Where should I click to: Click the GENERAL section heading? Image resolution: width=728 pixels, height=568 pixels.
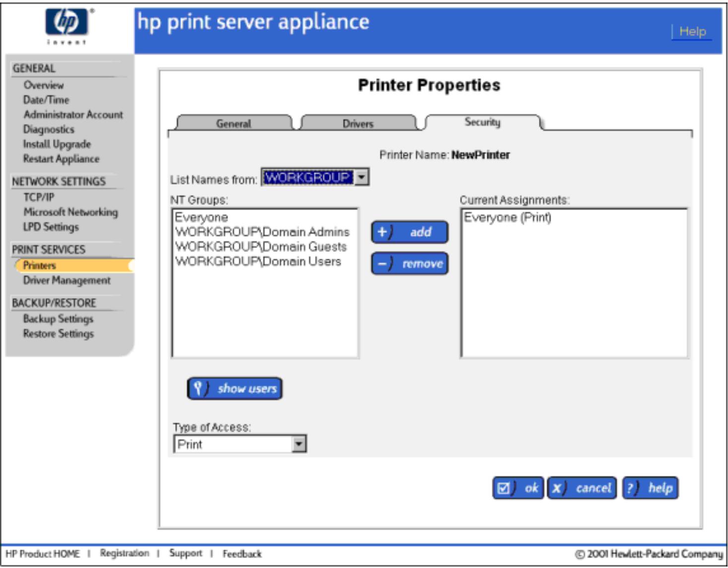tap(34, 68)
